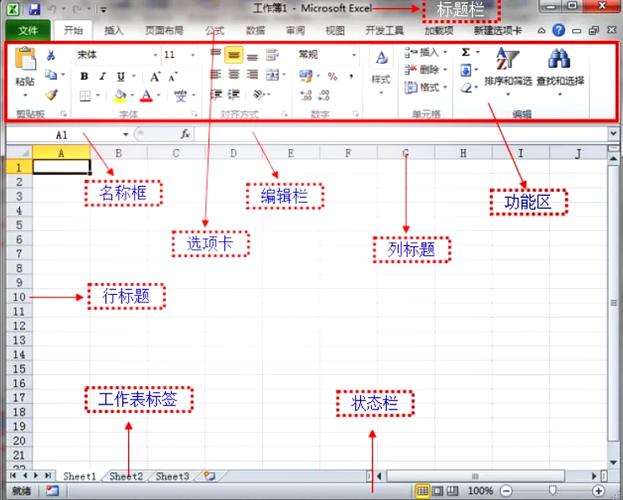Apply comma style

352,76
